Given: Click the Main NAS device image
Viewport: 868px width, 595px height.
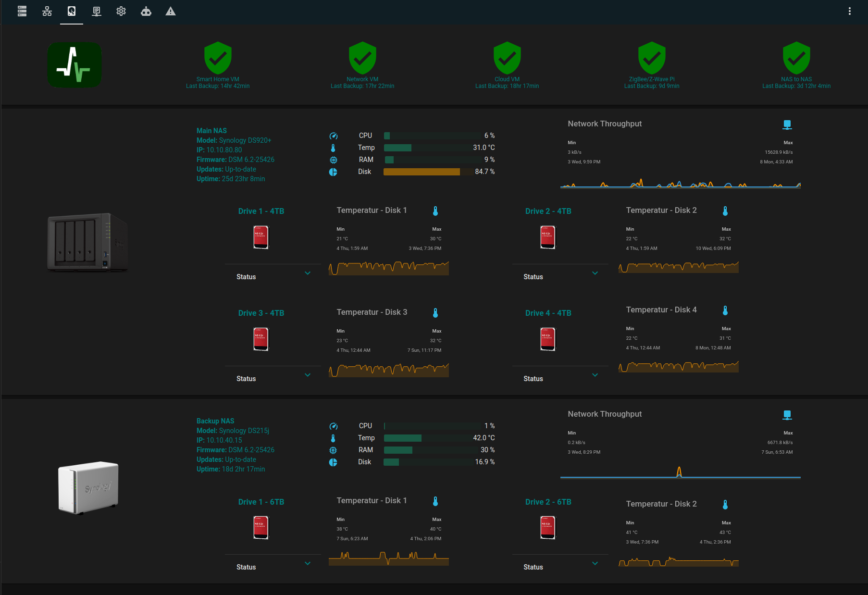Looking at the screenshot, I should (x=87, y=243).
